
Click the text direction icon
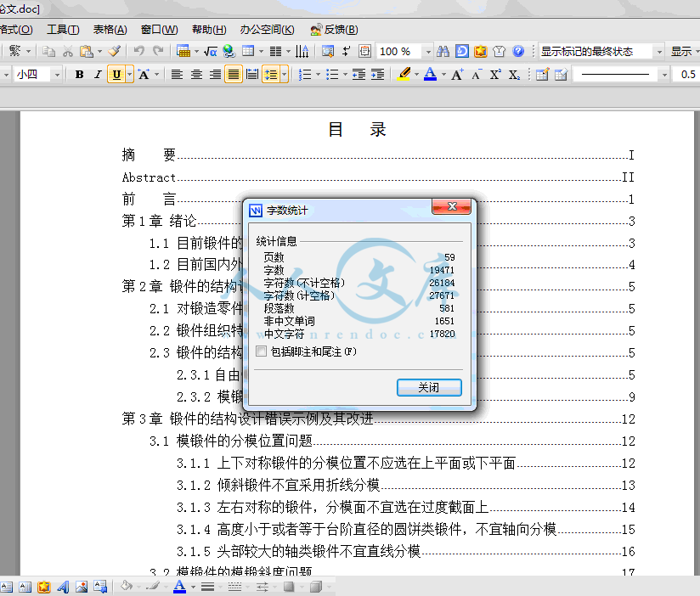(302, 51)
